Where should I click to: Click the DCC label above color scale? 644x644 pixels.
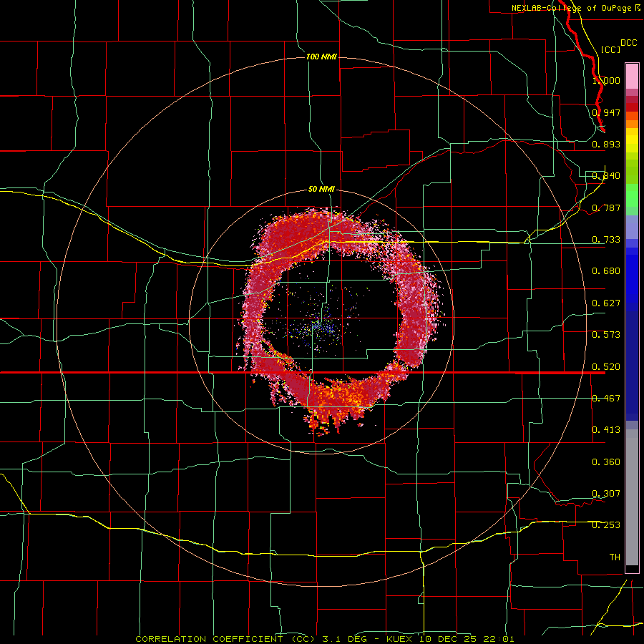[x=628, y=43]
